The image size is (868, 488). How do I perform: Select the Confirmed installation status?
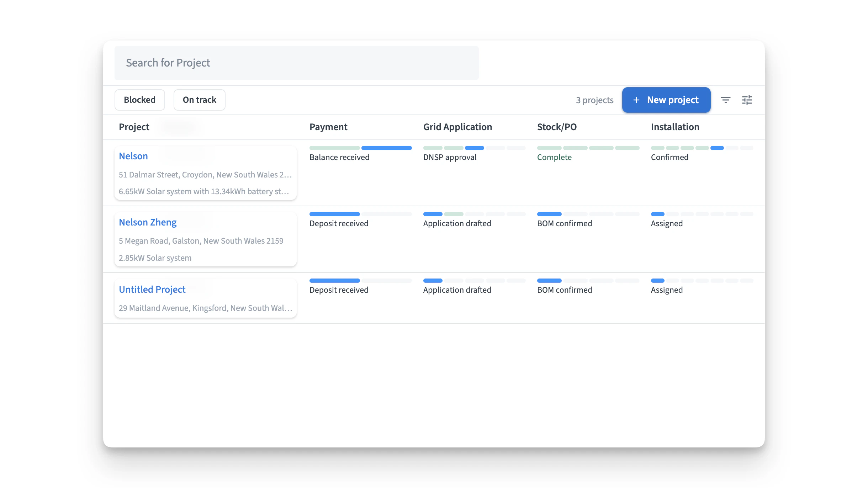669,157
